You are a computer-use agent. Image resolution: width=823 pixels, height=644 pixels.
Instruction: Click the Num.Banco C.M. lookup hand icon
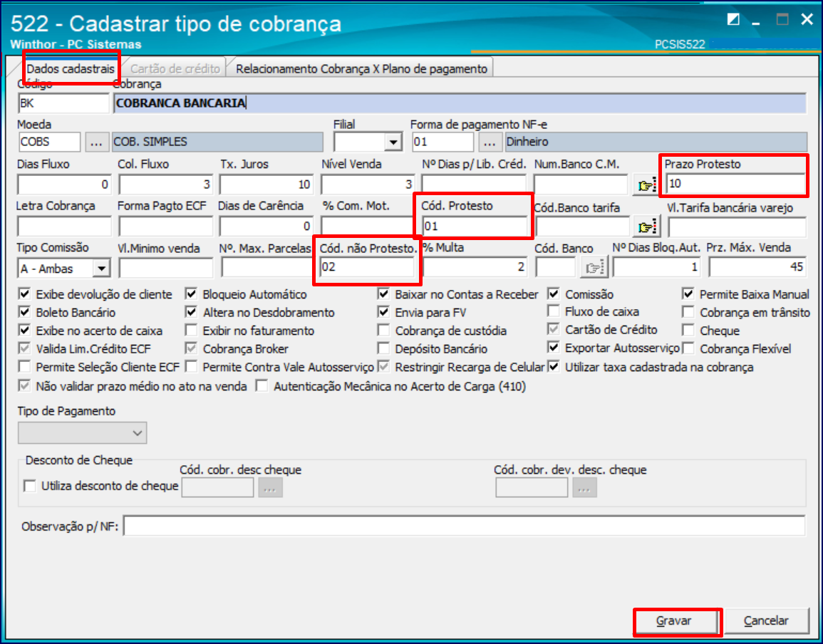click(x=646, y=185)
